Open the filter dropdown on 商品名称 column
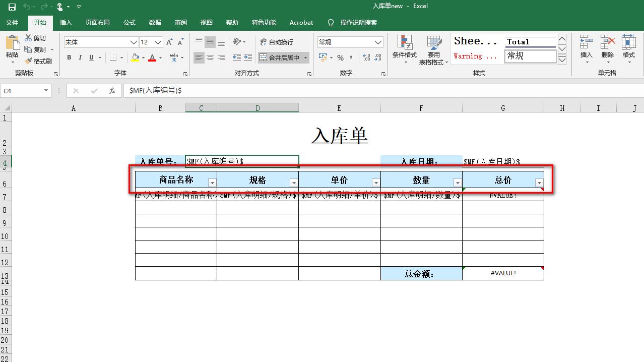The width and height of the screenshot is (644, 362). click(212, 182)
